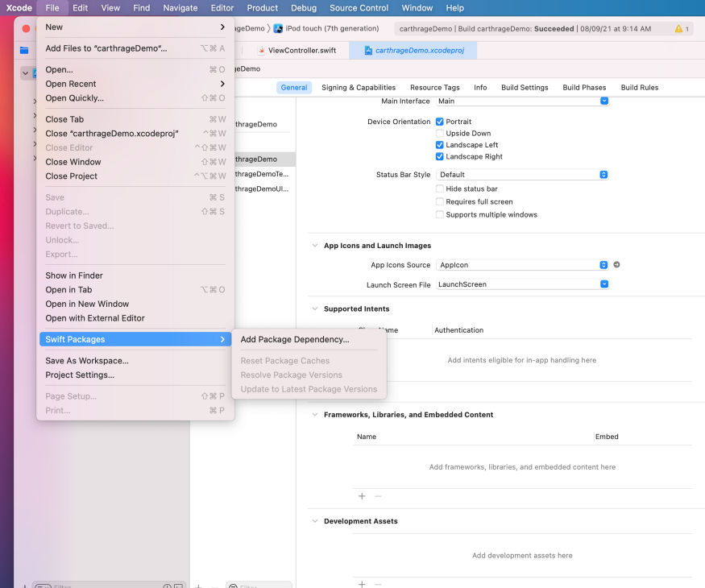Click the App Icons Source arrow button

pyautogui.click(x=617, y=265)
